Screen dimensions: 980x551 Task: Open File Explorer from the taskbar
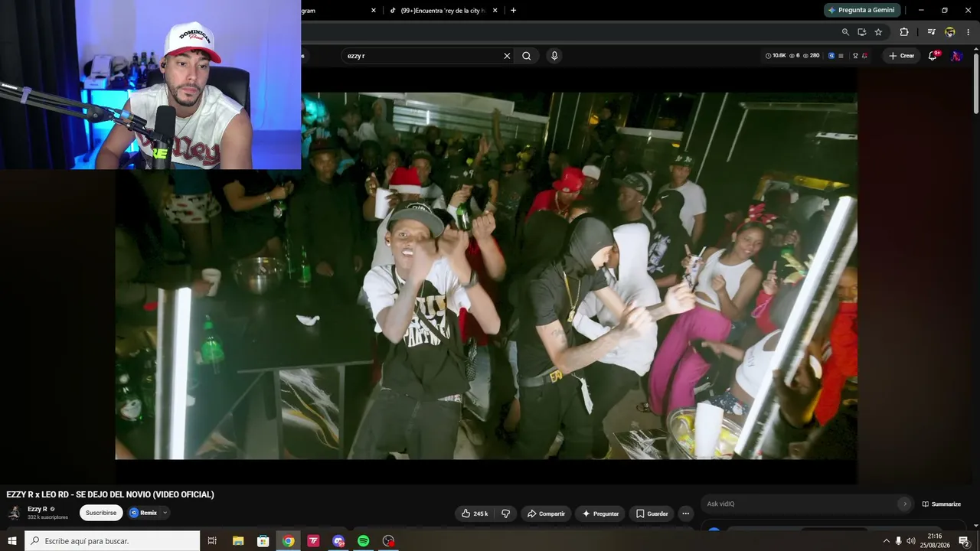(238, 541)
